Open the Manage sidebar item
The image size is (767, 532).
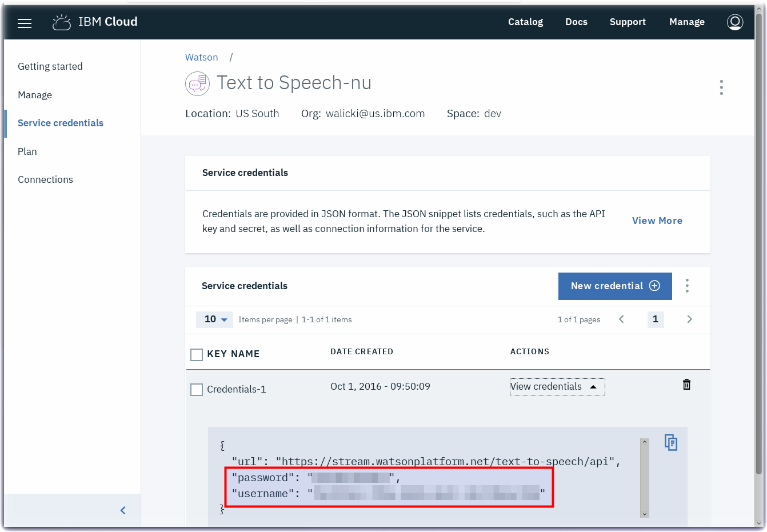[x=35, y=95]
